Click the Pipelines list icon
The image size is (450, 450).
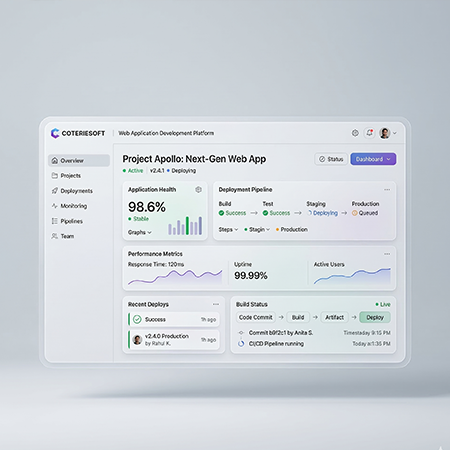tap(55, 221)
